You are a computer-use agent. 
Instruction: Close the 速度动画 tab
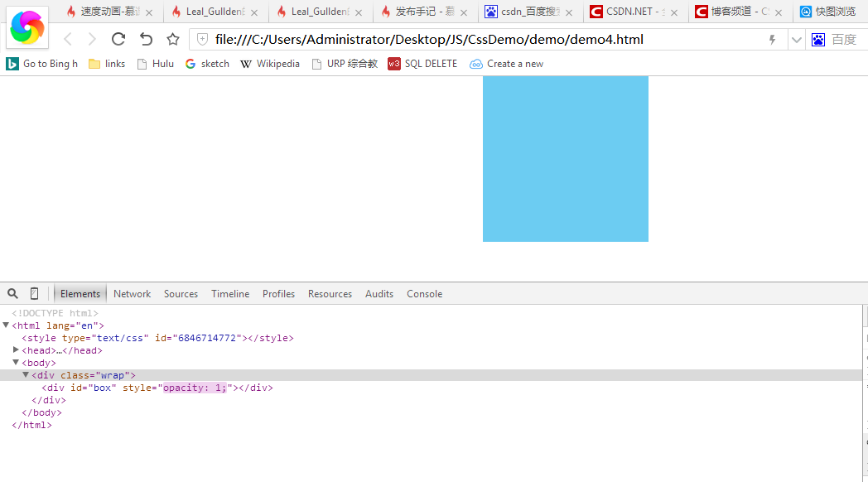click(149, 12)
